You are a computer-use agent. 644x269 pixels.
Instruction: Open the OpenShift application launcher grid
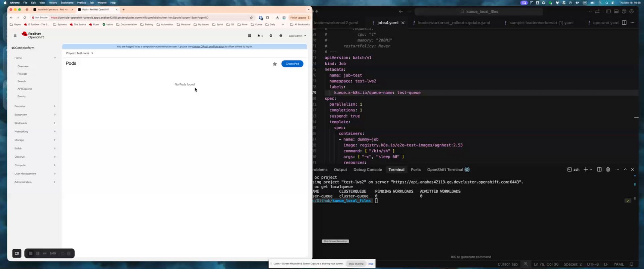(250, 36)
